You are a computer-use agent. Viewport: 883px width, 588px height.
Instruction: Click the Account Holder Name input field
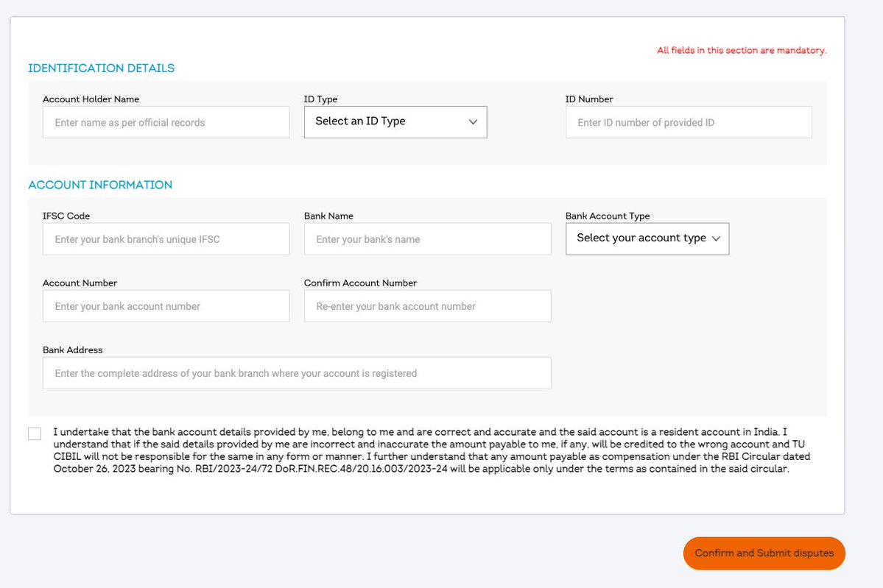[x=166, y=122]
